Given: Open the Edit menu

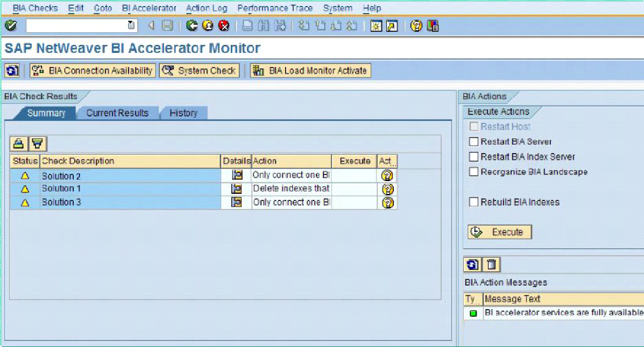Looking at the screenshot, I should (76, 8).
